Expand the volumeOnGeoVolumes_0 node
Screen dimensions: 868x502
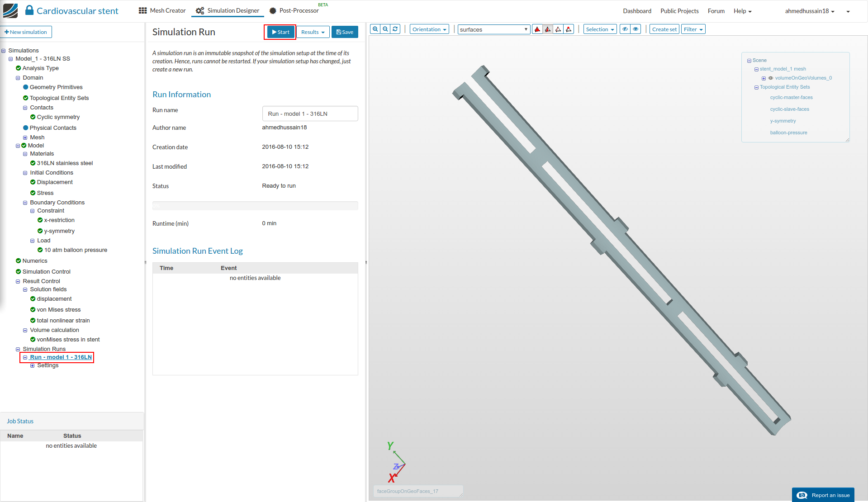764,78
